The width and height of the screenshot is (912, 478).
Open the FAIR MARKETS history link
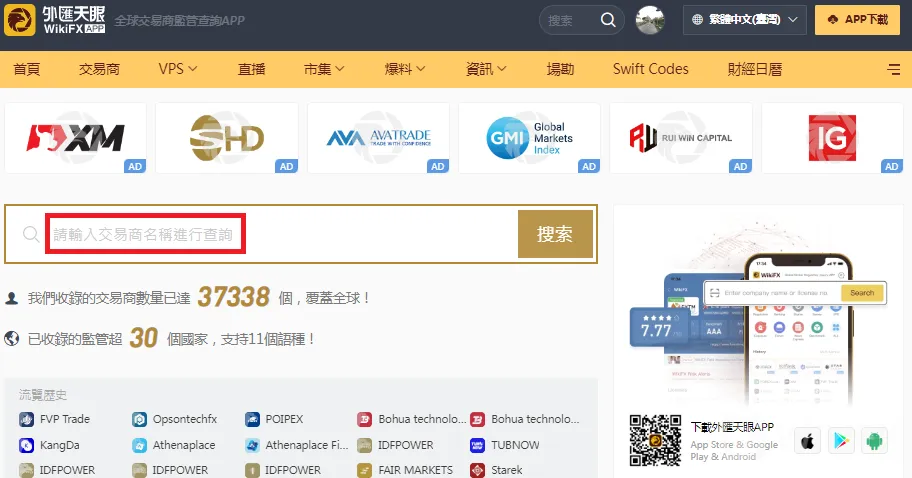[415, 470]
